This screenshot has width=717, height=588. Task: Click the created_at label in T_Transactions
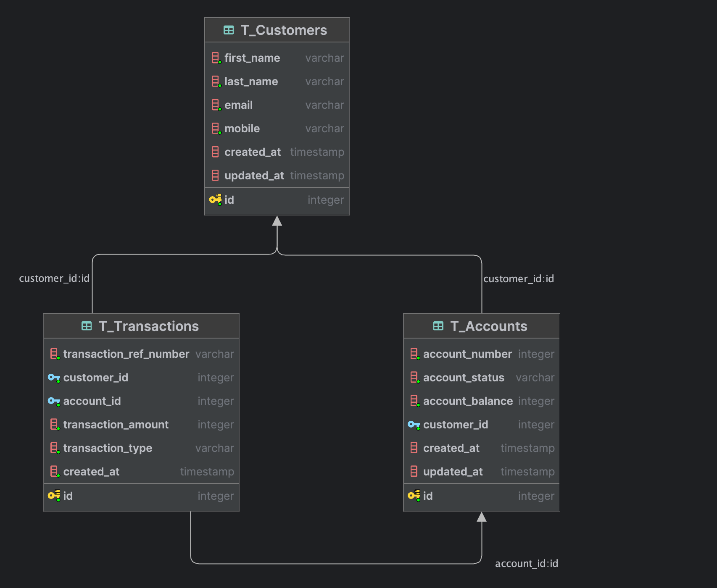pyautogui.click(x=92, y=472)
